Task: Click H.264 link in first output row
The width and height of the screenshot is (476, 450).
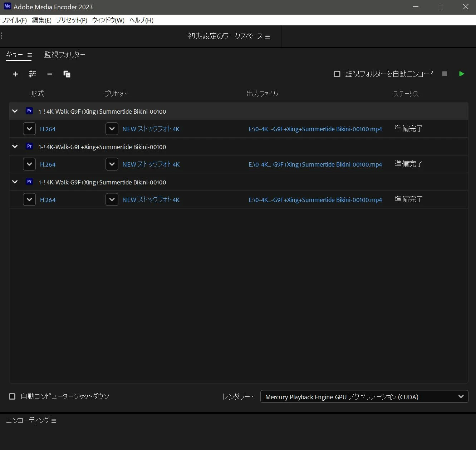Action: [x=48, y=129]
